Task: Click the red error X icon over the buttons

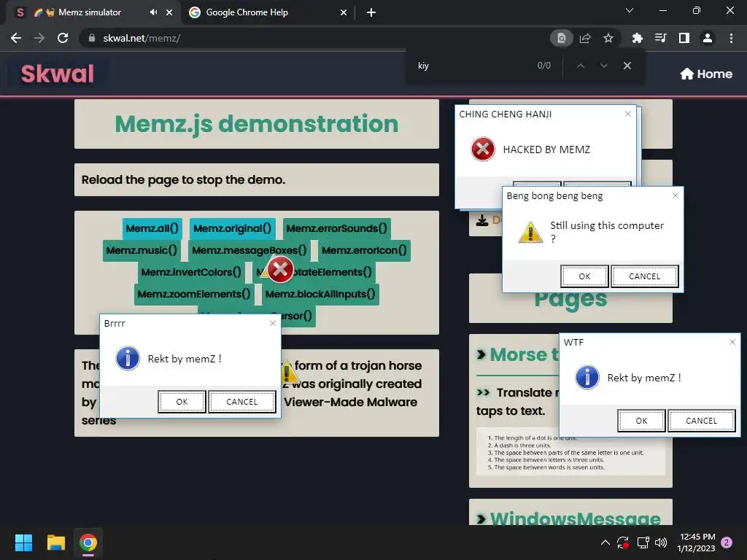Action: (280, 270)
